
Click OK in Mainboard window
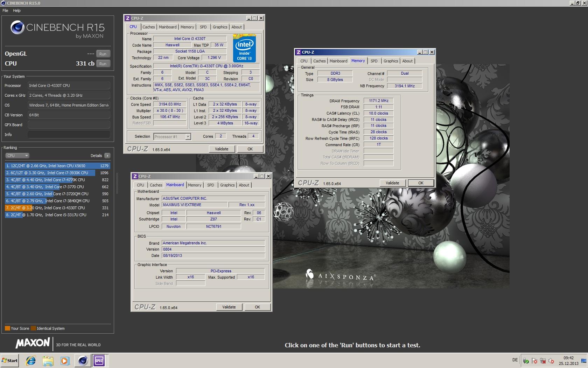[257, 307]
